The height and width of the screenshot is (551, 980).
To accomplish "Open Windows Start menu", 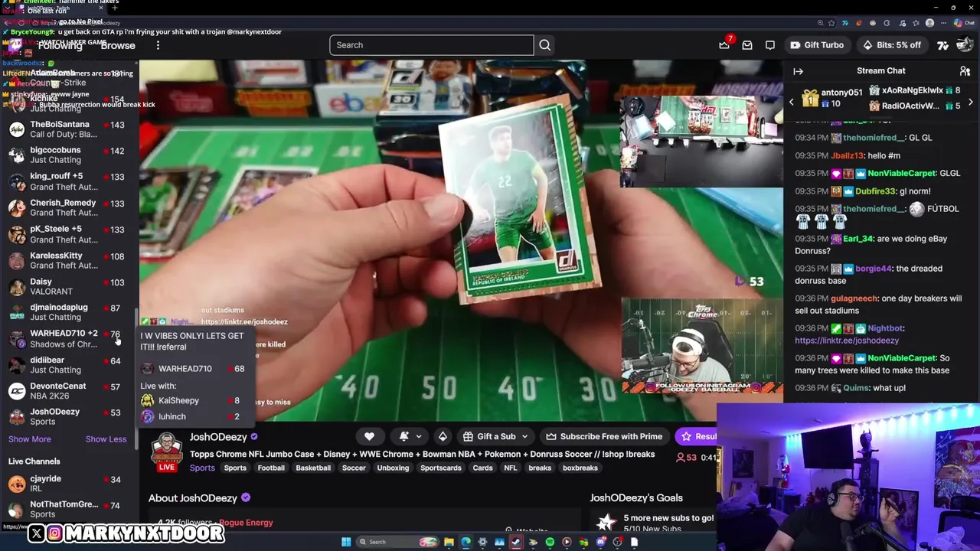I will [346, 542].
